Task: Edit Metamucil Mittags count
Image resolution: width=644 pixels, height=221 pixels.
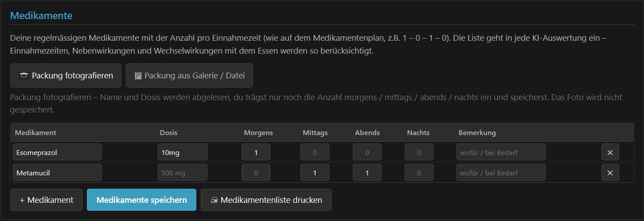Action: click(315, 173)
